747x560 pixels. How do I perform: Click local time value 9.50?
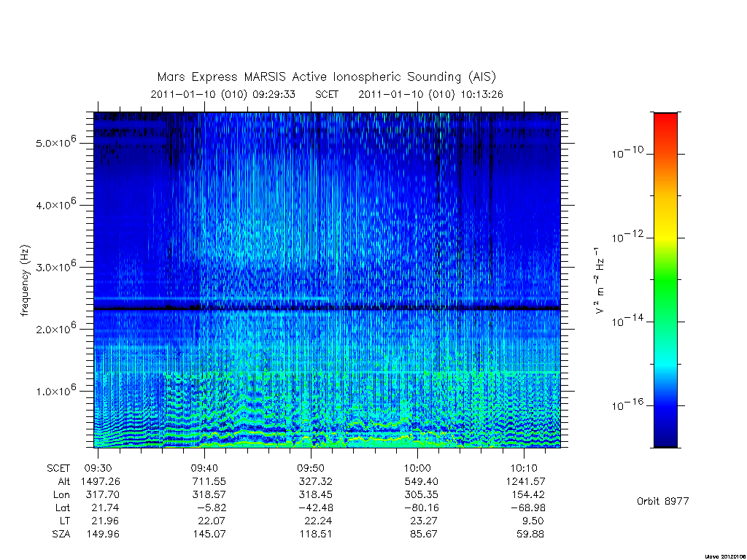point(533,521)
